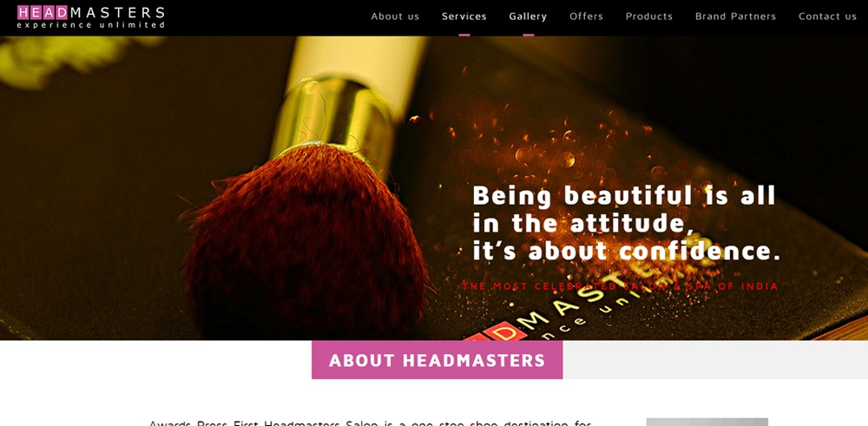Expand Gallery dropdown via pink underline indicator

[528, 35]
